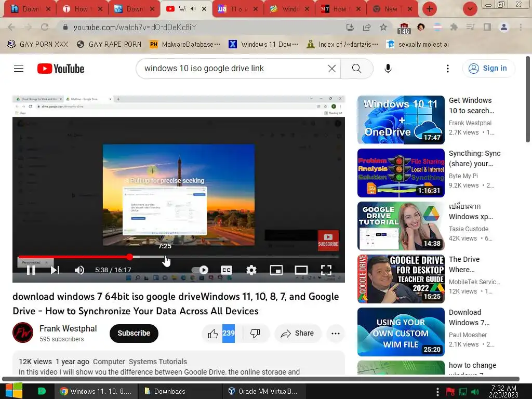The width and height of the screenshot is (532, 399).
Task: Open Chrome profile avatar icon
Action: click(x=504, y=27)
